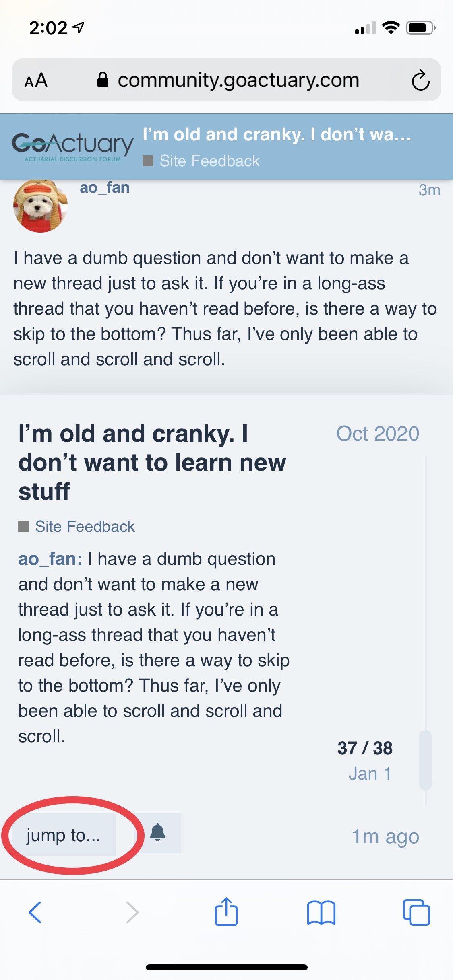Tap the lock icon in address bar

coord(103,80)
